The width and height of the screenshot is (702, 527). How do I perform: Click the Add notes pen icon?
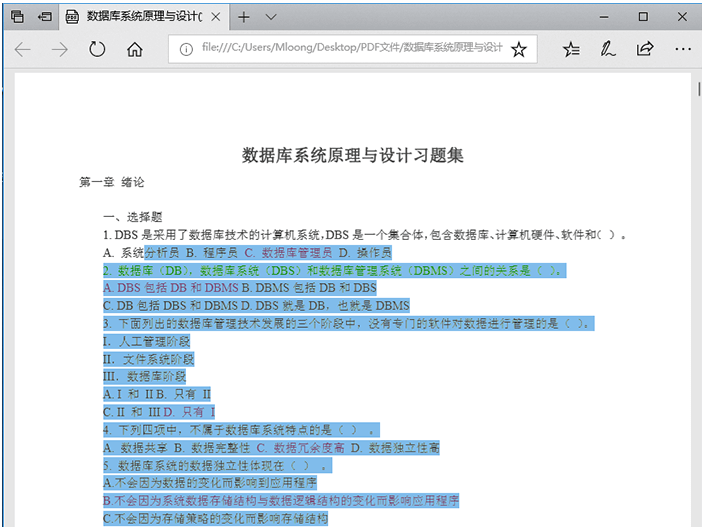tap(608, 49)
